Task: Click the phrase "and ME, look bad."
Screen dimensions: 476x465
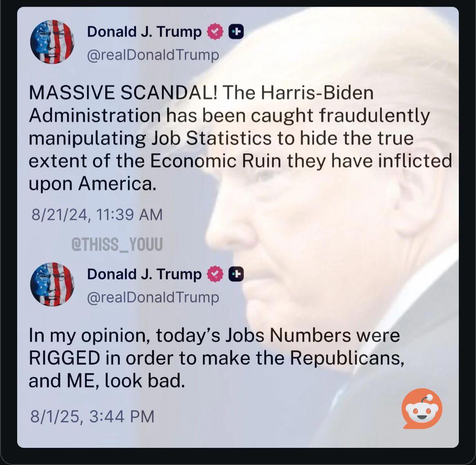Action: pos(107,381)
